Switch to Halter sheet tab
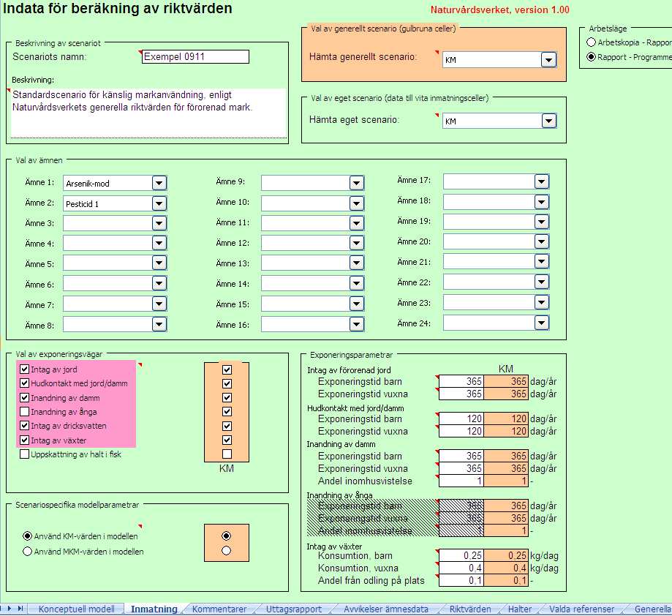 click(x=519, y=609)
